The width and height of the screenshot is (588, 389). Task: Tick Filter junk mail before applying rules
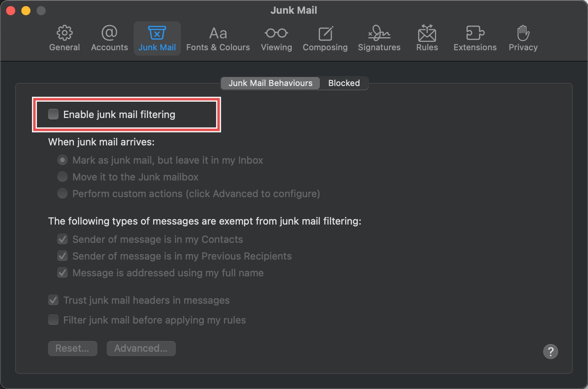(53, 320)
